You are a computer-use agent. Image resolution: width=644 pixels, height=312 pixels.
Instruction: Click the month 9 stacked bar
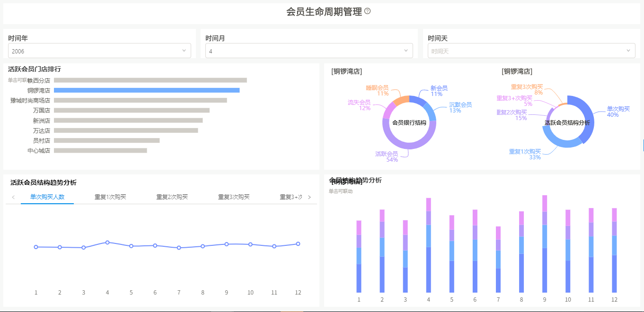point(545,243)
